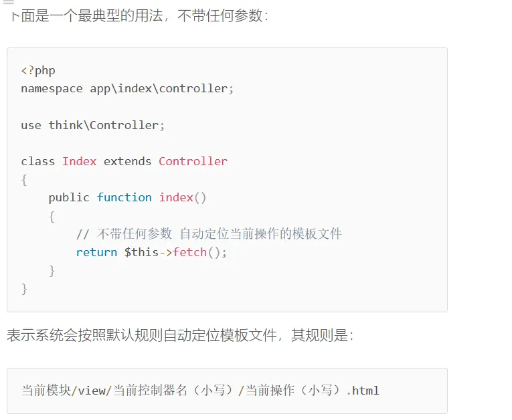
Task: Click the app\index\controller namespace path
Action: (162, 89)
